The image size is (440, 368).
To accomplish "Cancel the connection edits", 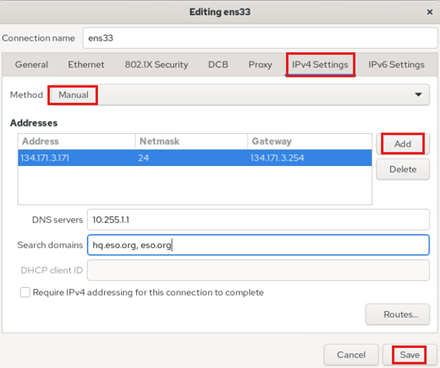I will click(351, 355).
